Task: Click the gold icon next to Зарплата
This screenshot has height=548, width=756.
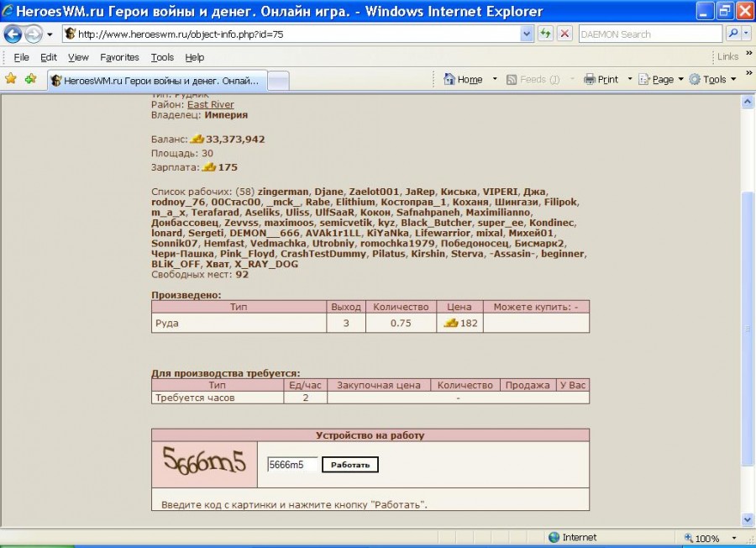Action: 209,167
